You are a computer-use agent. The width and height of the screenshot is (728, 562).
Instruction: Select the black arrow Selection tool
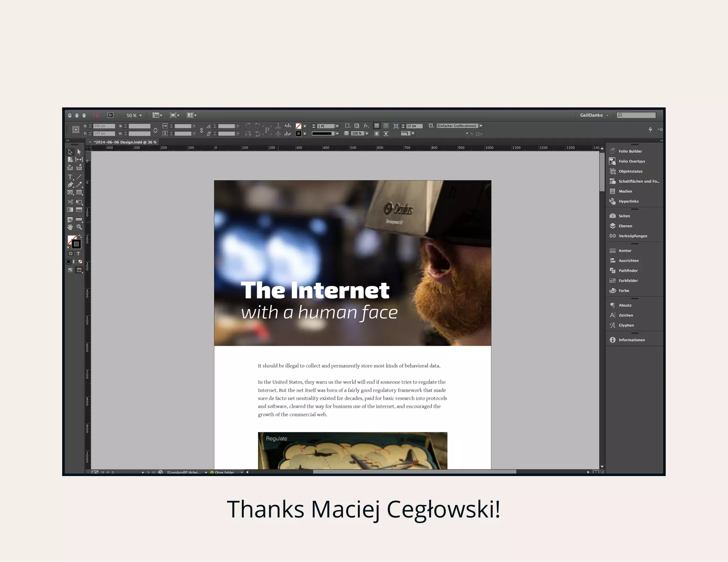(x=70, y=152)
